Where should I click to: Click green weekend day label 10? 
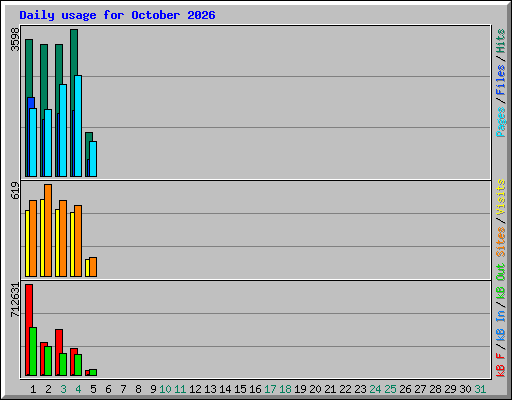pos(165,389)
